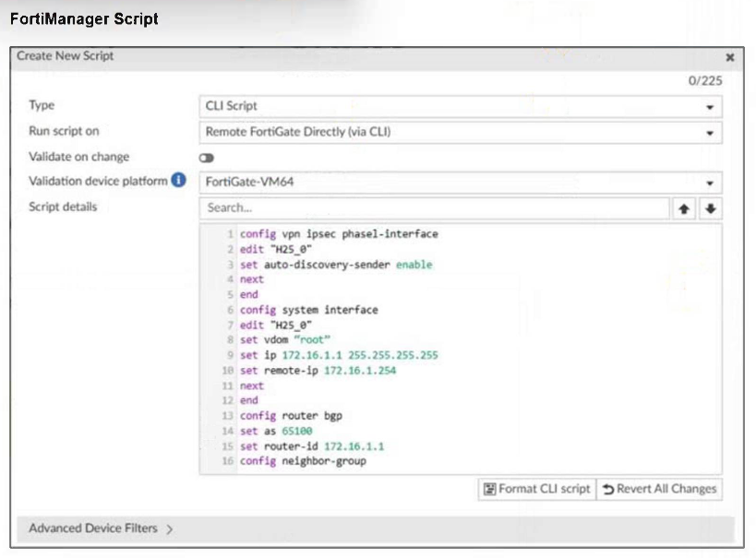Open the Type dropdown showing CLI Script

(461, 106)
